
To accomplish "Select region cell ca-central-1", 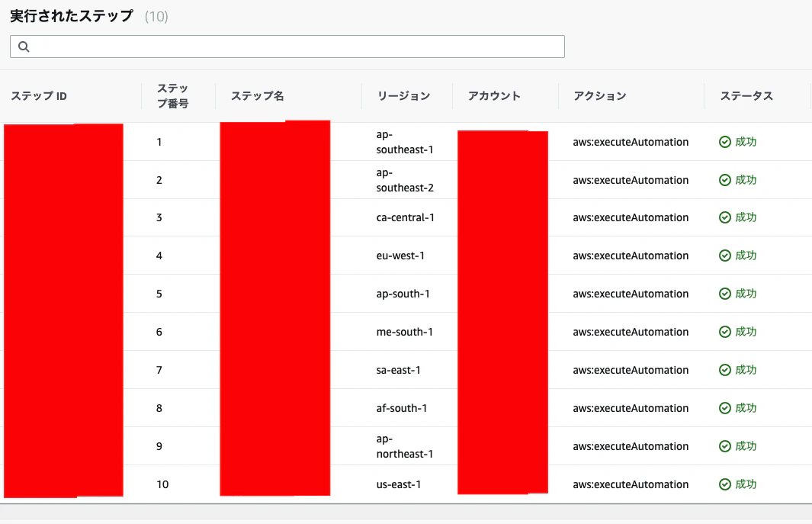I will [406, 217].
